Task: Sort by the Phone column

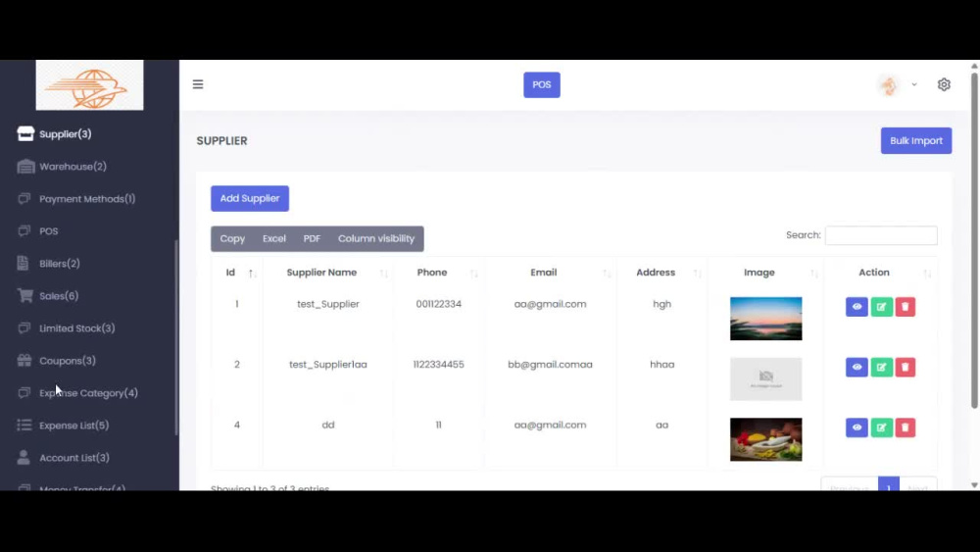Action: [438, 273]
